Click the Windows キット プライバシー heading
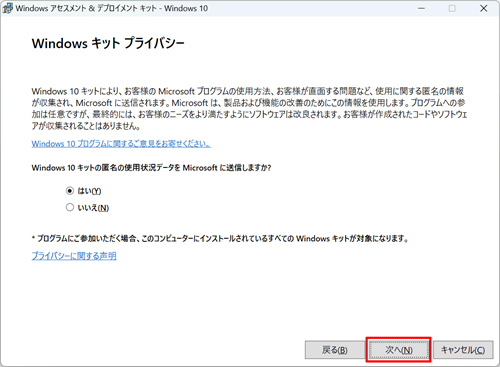The image size is (500, 367). 108,43
